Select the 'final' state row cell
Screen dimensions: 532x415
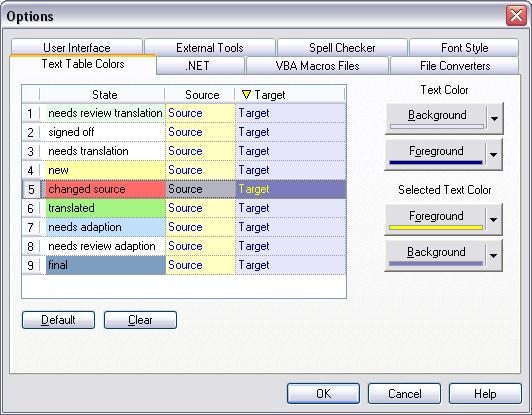point(106,265)
